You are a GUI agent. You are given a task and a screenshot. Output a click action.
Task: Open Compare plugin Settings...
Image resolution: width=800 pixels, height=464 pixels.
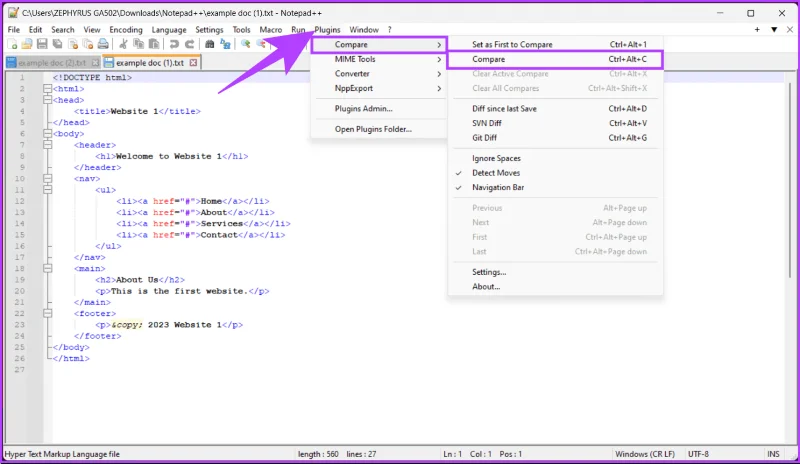click(x=555, y=272)
